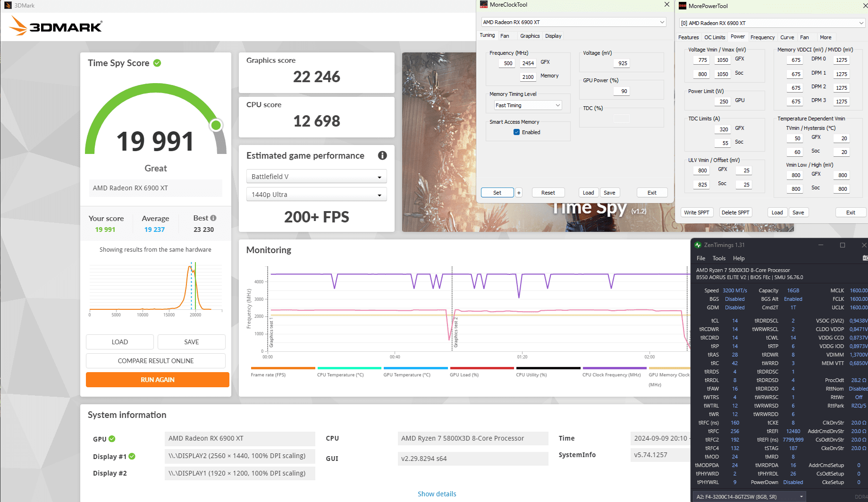The image size is (868, 502).
Task: Click the SAVE button in 3DMark
Action: tap(192, 342)
